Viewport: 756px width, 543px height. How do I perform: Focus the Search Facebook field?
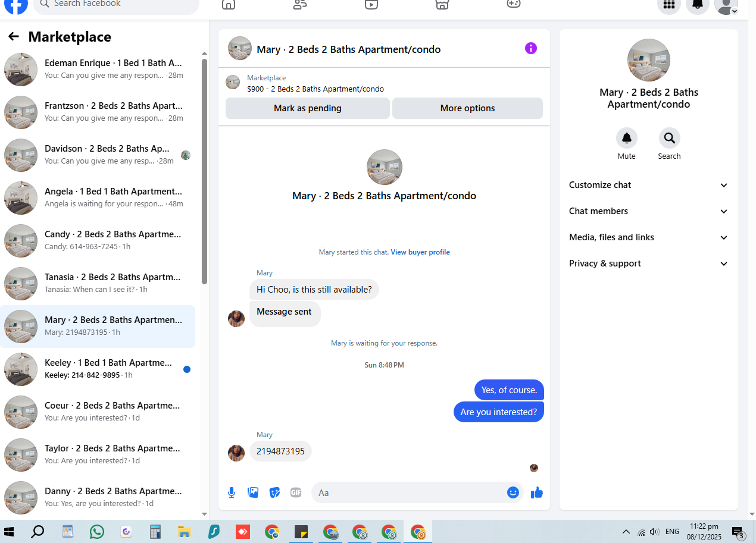(116, 5)
